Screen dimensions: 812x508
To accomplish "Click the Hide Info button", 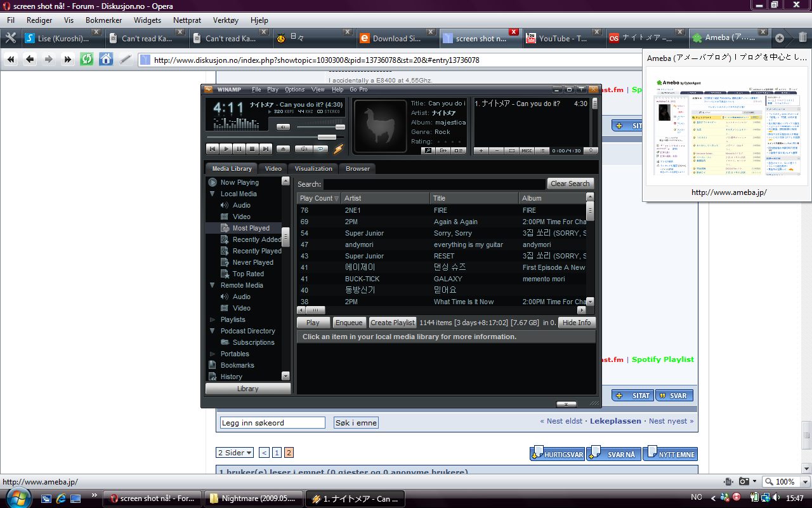I will pos(577,323).
